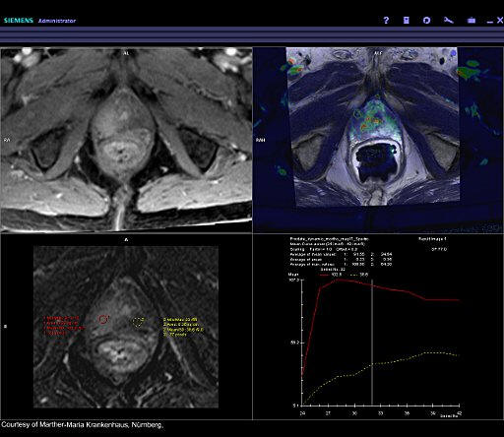Click the circular ring icon in header
The width and height of the screenshot is (504, 437).
[x=426, y=21]
